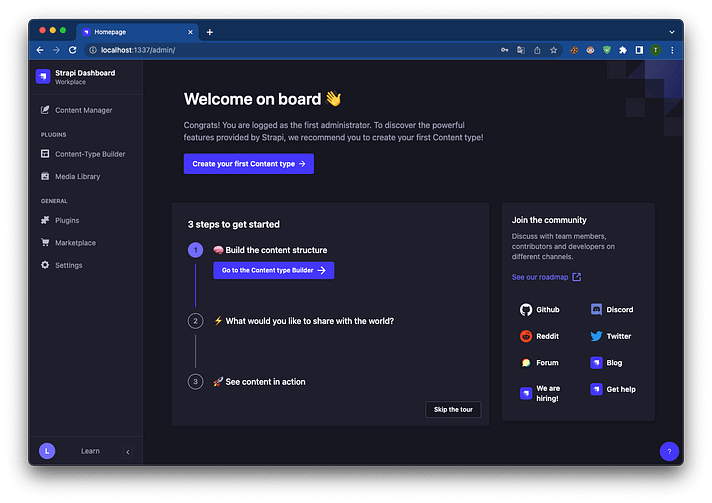Open the Marketplace section
The height and width of the screenshot is (503, 712).
pyautogui.click(x=69, y=242)
